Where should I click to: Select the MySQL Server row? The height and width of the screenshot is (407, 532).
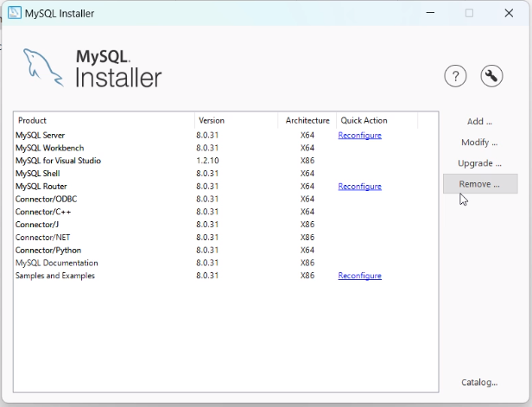click(x=225, y=136)
